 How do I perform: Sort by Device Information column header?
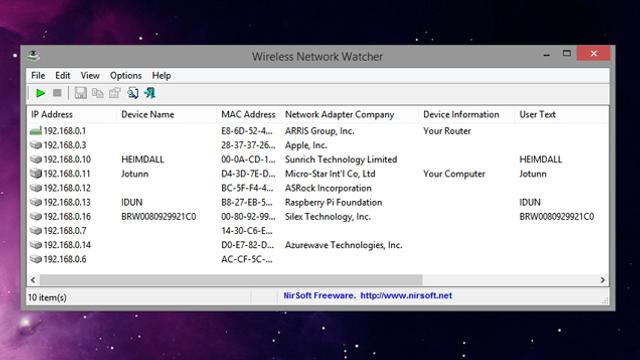(467, 114)
